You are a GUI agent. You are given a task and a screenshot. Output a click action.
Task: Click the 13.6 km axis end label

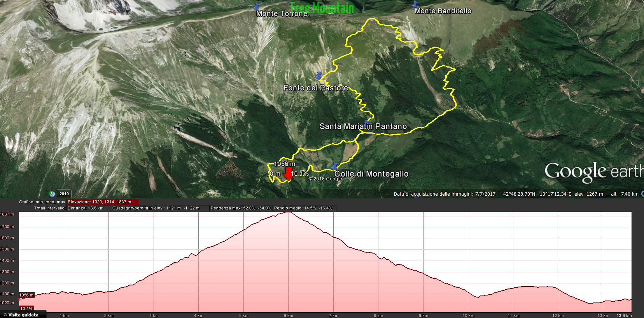[624, 316]
